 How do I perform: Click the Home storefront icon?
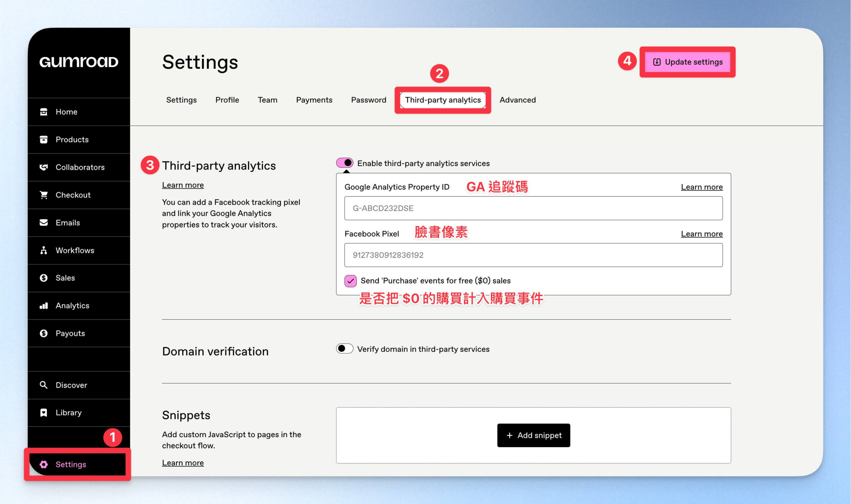tap(44, 112)
